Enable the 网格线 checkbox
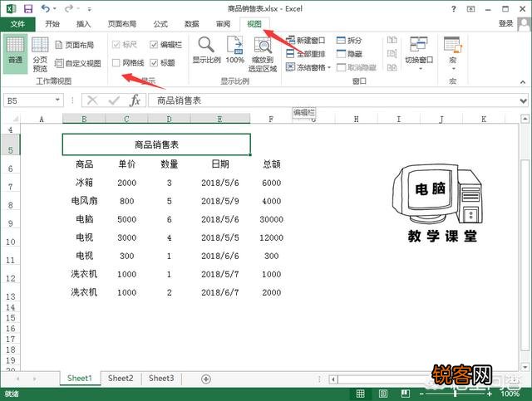The image size is (532, 401). (116, 63)
